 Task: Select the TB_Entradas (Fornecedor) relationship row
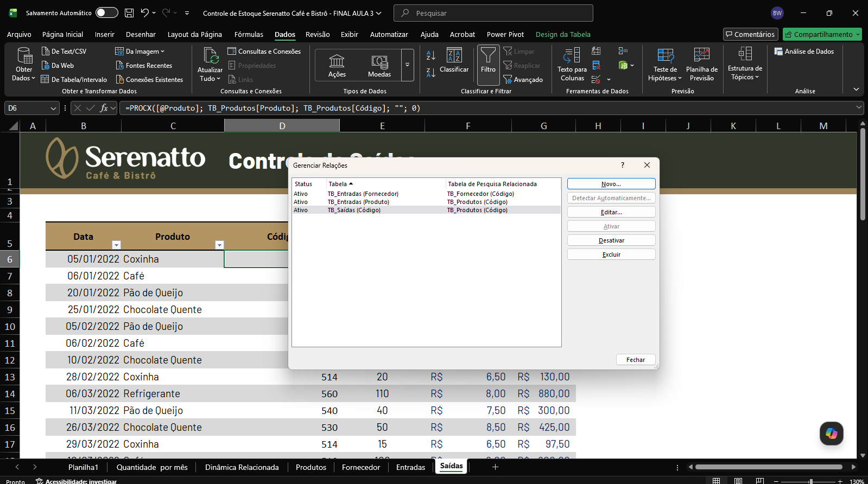(x=426, y=194)
